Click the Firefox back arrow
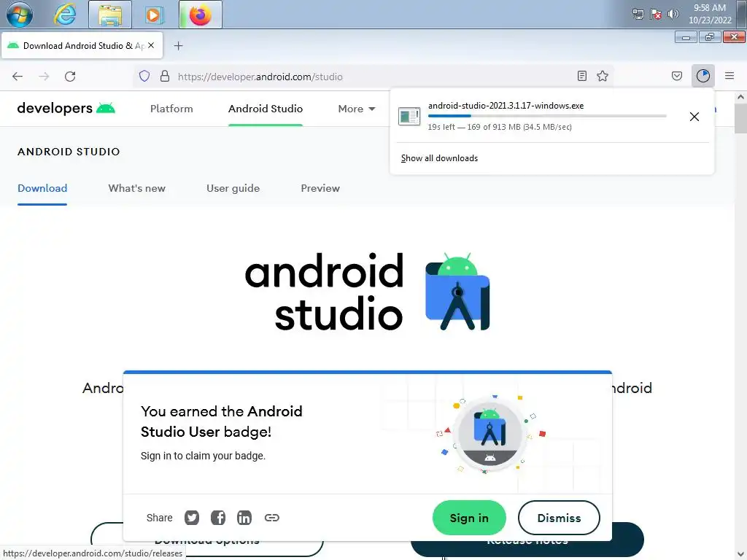 click(x=18, y=76)
